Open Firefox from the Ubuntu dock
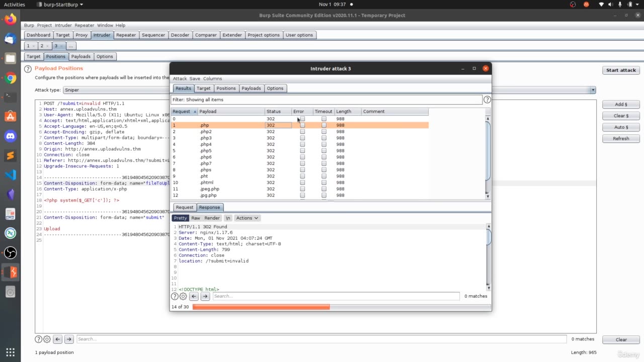The width and height of the screenshot is (644, 362). tap(10, 20)
